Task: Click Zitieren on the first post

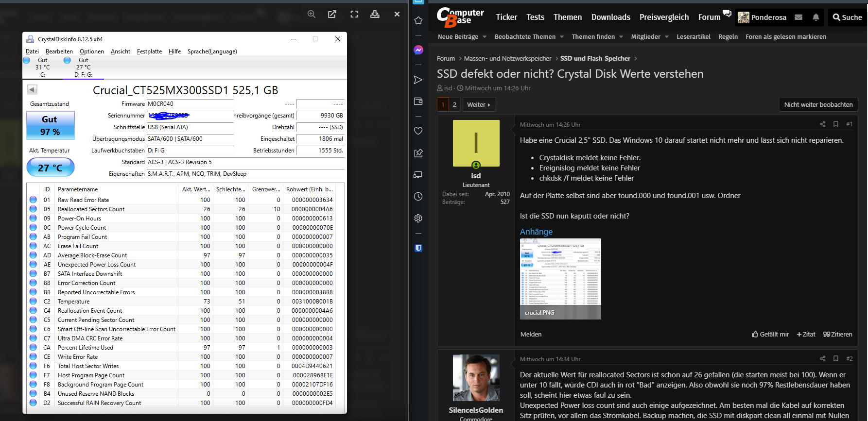Action: (x=838, y=334)
